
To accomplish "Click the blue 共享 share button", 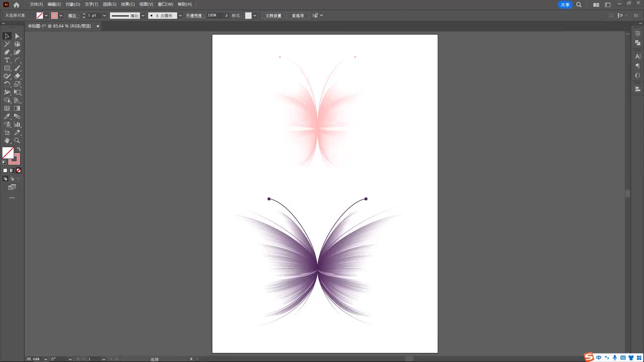I will coord(565,5).
